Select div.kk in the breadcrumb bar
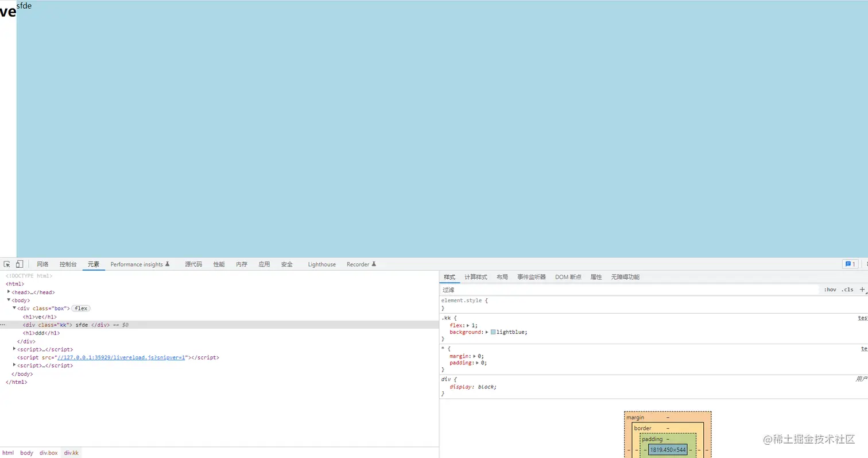The image size is (868, 458). (x=71, y=453)
